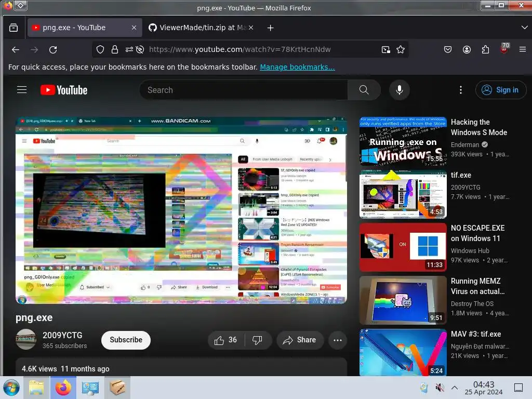Click the Enderman channel name

tap(465, 144)
